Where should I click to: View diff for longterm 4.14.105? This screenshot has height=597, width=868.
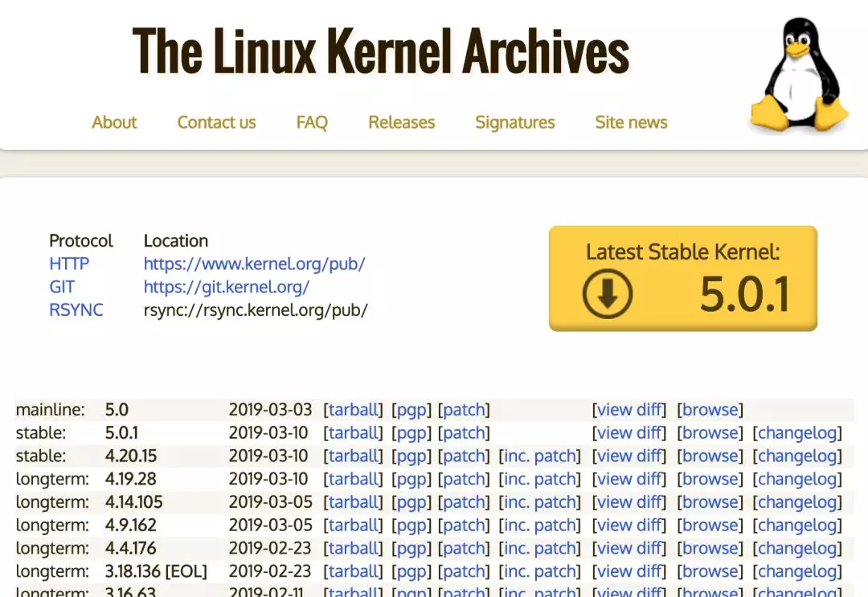[x=629, y=502]
